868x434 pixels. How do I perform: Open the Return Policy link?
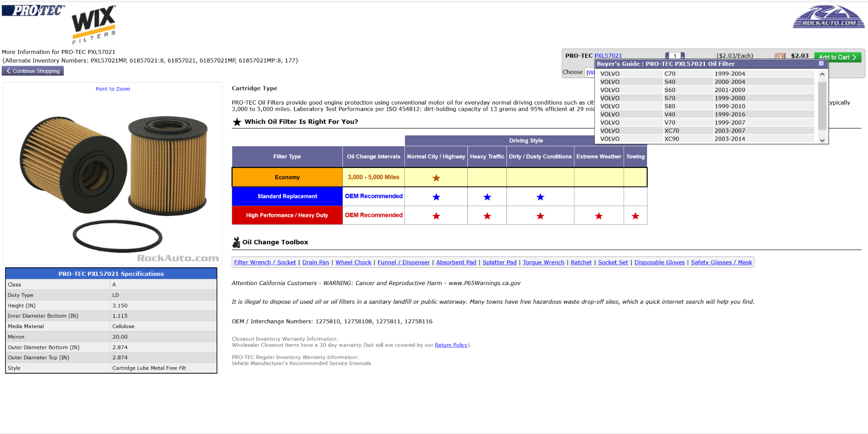(x=451, y=345)
